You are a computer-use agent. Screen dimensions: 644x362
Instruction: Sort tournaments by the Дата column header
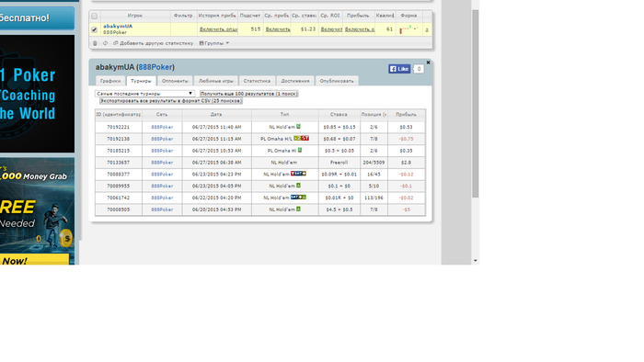(217, 115)
